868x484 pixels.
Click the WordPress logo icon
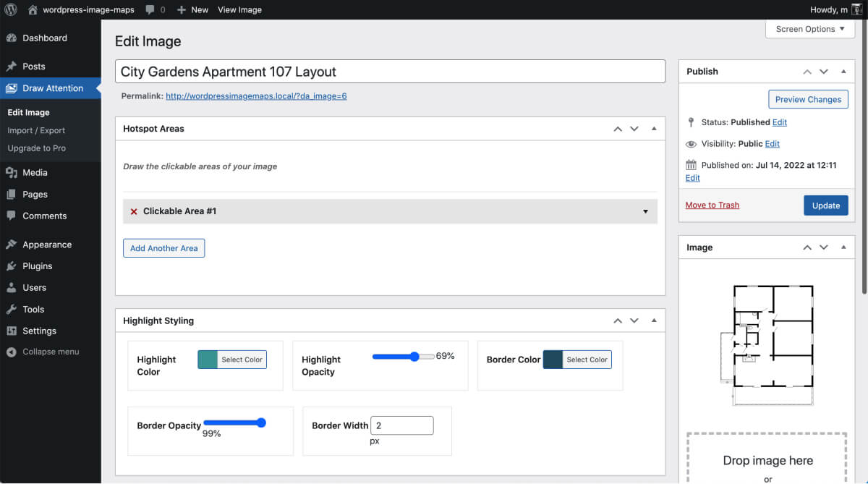(11, 9)
